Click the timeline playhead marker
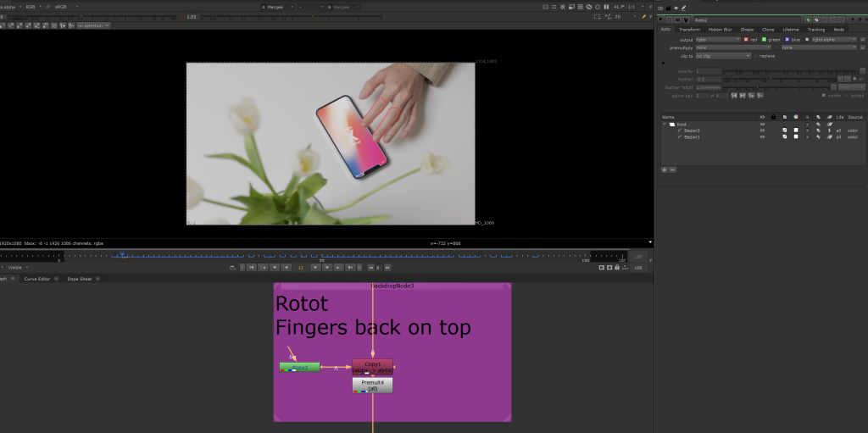The width and height of the screenshot is (868, 433). [x=122, y=254]
